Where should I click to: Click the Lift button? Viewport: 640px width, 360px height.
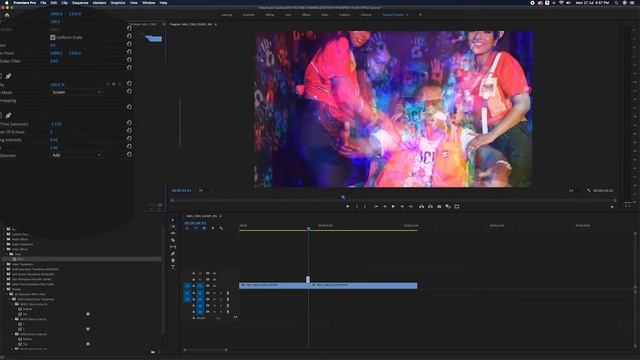tap(421, 207)
